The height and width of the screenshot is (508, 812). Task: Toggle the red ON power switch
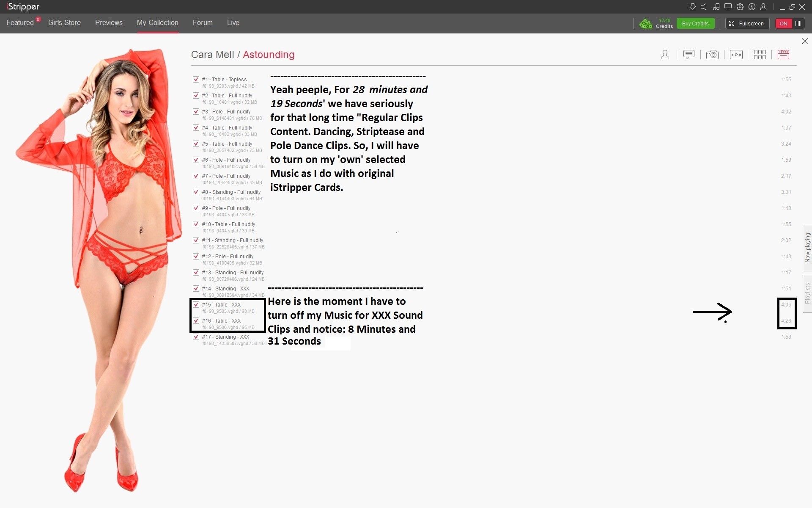790,23
